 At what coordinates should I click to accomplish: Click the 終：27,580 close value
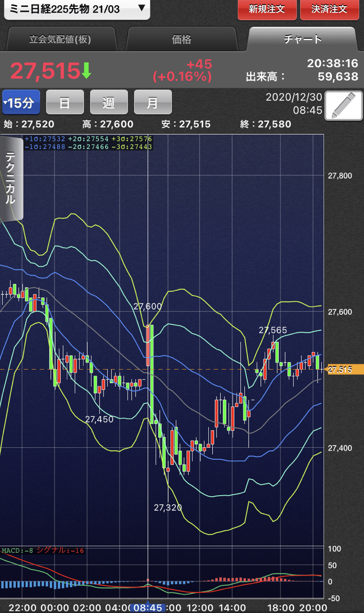click(x=266, y=125)
